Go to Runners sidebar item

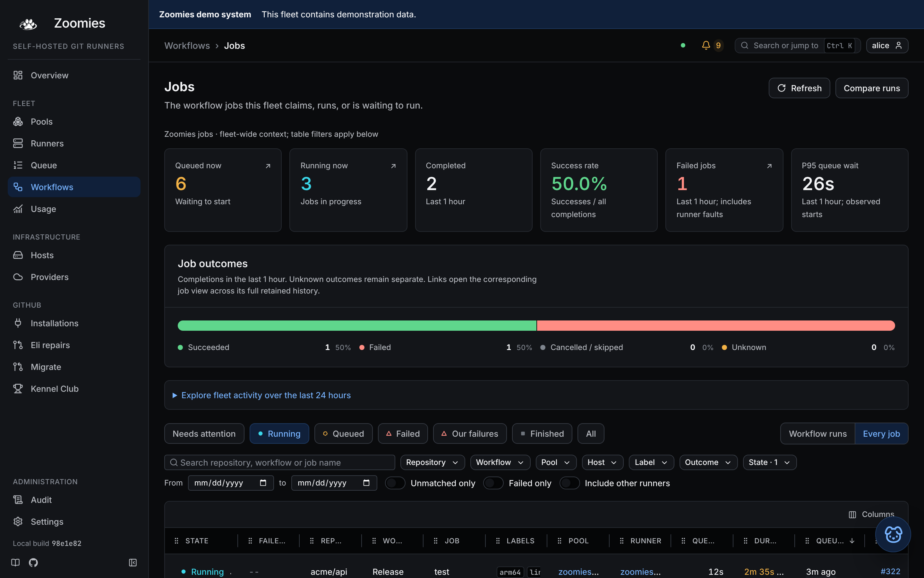pos(74,143)
